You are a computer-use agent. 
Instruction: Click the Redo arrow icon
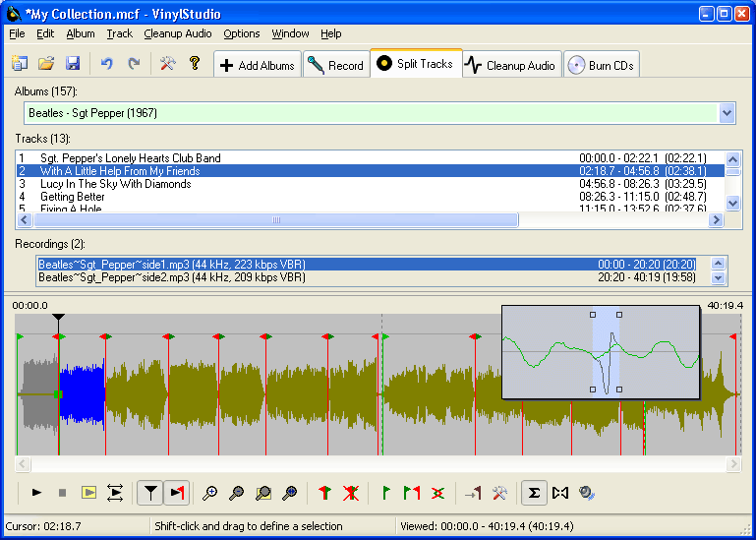[x=134, y=63]
